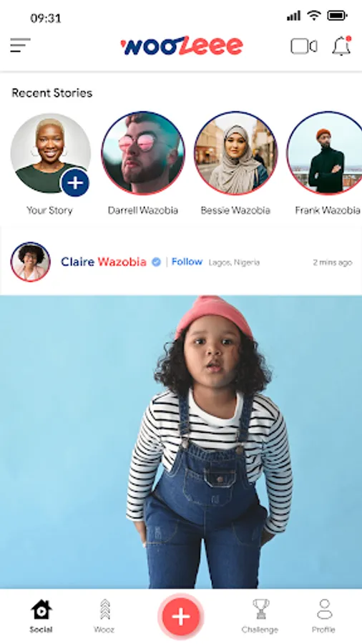Tap the Profile person icon
This screenshot has height=644, width=362.
click(324, 609)
